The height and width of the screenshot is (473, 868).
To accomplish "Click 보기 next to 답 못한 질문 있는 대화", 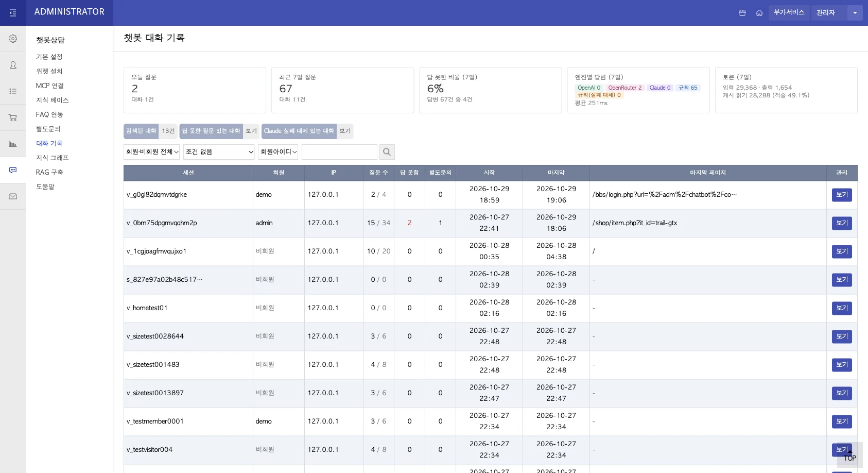I will pyautogui.click(x=251, y=131).
